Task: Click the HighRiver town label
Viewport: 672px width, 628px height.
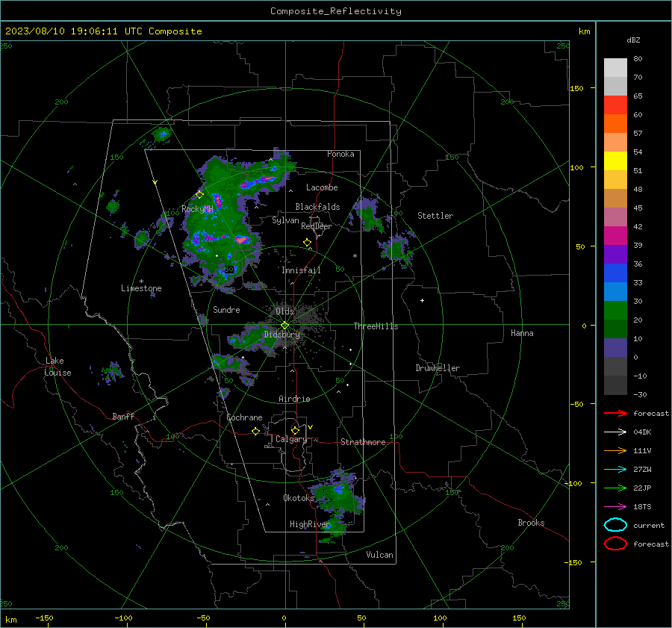Action: [x=310, y=524]
